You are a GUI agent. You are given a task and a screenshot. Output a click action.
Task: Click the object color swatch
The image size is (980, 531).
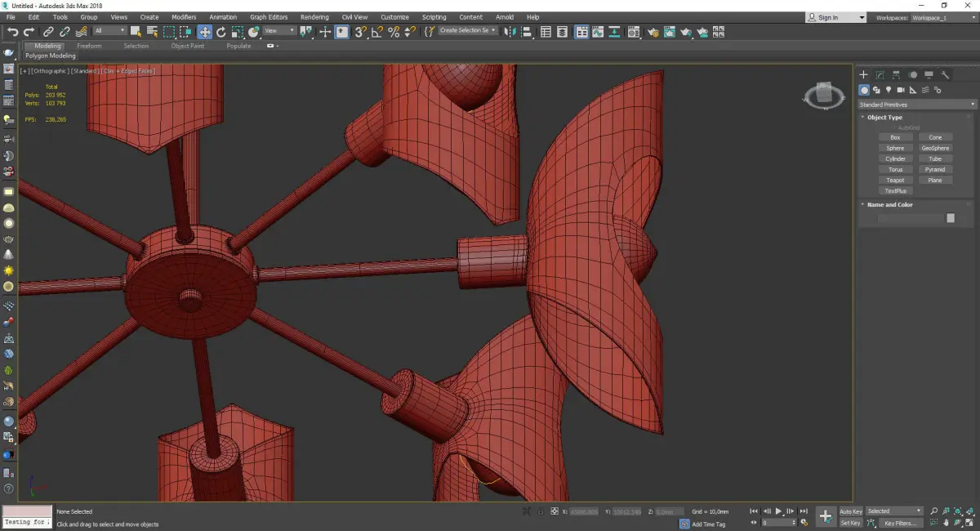click(x=950, y=218)
